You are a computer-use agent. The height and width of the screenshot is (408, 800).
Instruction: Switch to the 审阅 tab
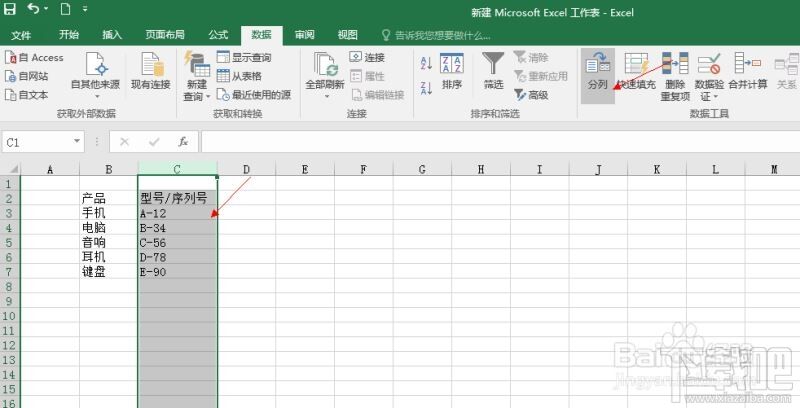pos(305,35)
